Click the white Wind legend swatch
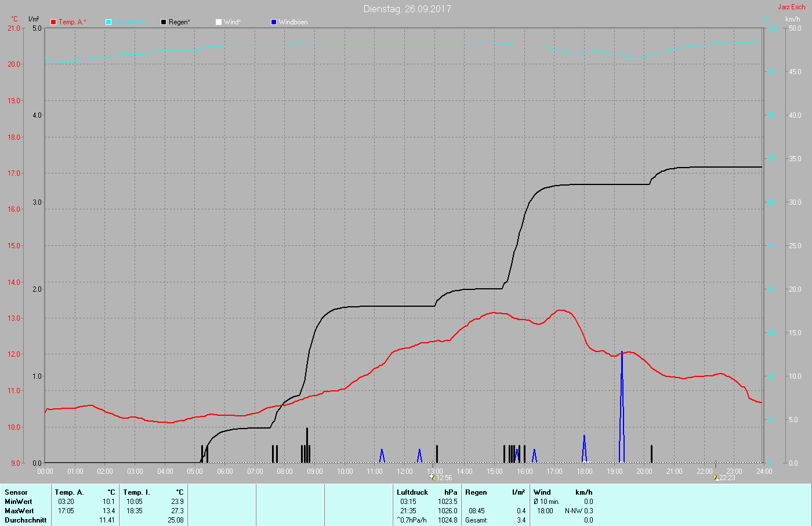812x526 pixels. [x=219, y=22]
